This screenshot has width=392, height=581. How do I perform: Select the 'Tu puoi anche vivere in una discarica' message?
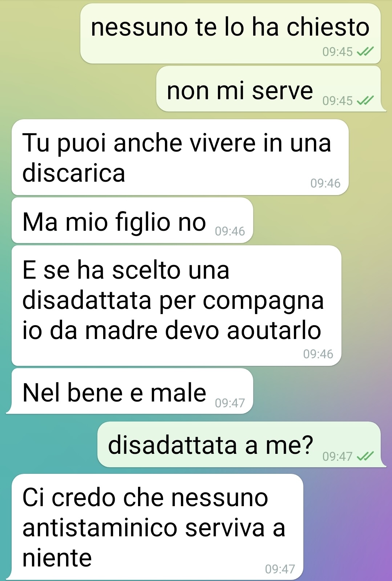[x=180, y=157]
